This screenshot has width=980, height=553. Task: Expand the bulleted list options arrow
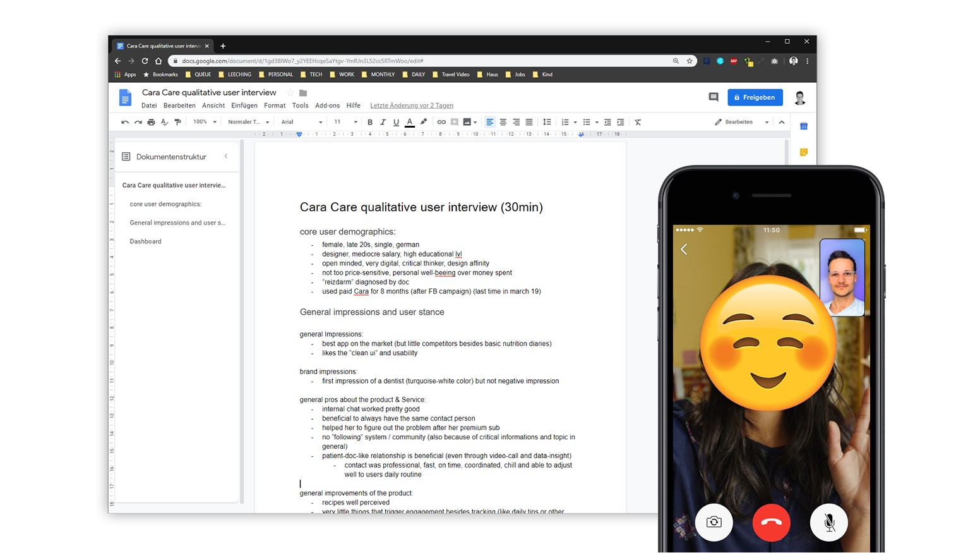(597, 122)
